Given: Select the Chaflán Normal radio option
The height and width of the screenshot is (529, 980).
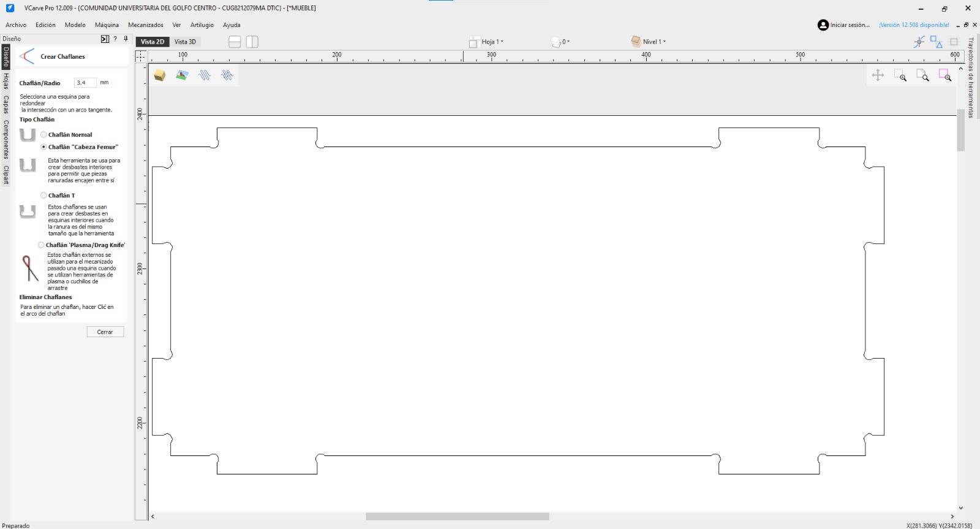Looking at the screenshot, I should pos(43,135).
